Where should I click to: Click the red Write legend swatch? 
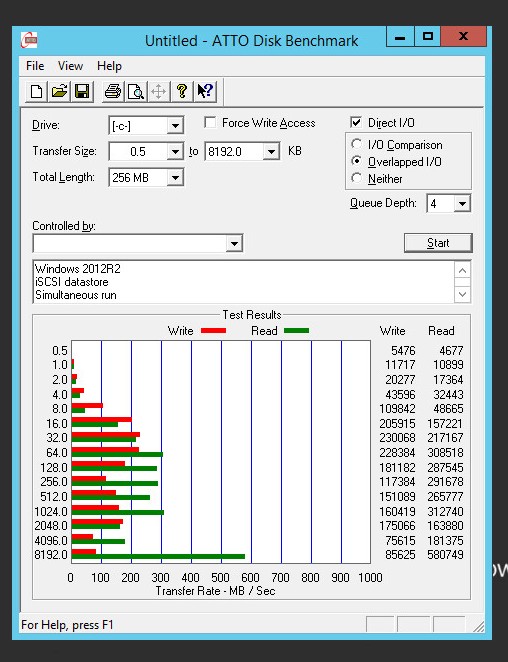(213, 331)
